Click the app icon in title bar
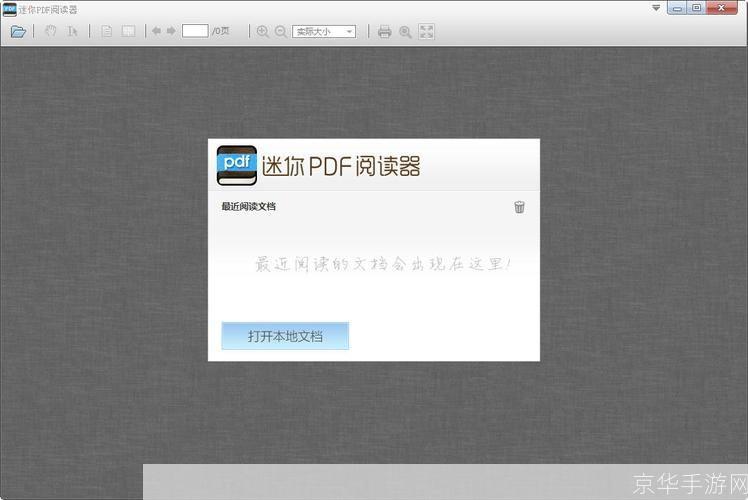 [x=10, y=9]
